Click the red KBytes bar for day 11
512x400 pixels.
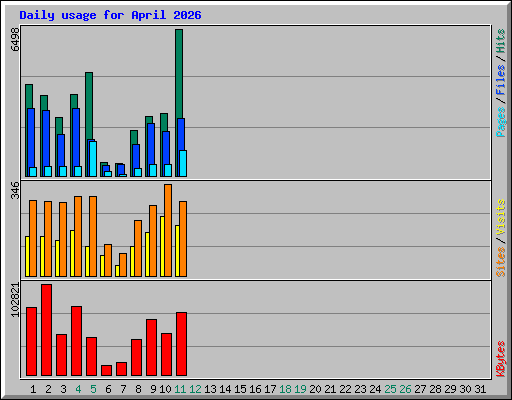coord(181,344)
